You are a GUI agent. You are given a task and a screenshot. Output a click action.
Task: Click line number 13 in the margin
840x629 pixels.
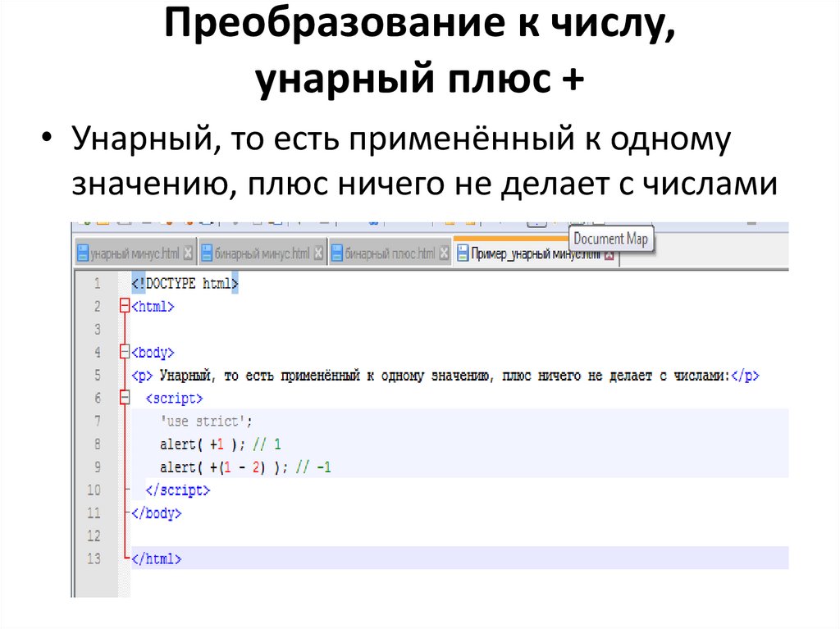click(94, 558)
